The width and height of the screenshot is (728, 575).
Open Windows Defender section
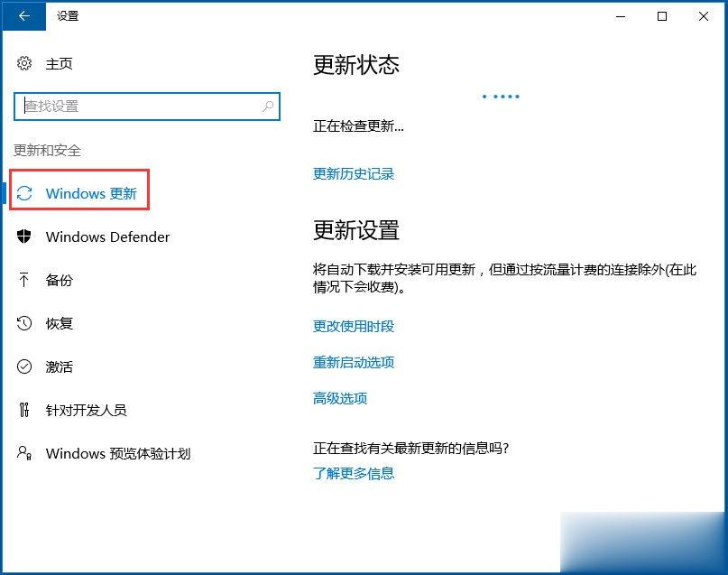pos(107,236)
